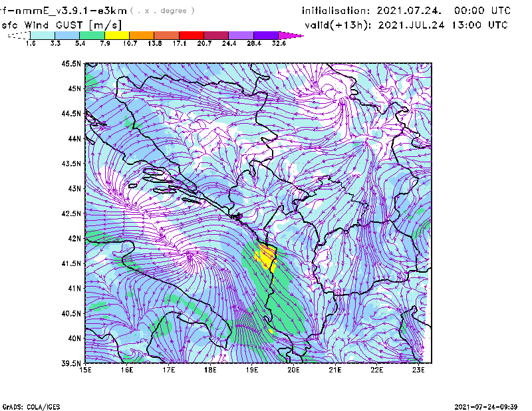This screenshot has width=532, height=411.
Task: Click the 20E longitude label
Action: tap(293, 370)
